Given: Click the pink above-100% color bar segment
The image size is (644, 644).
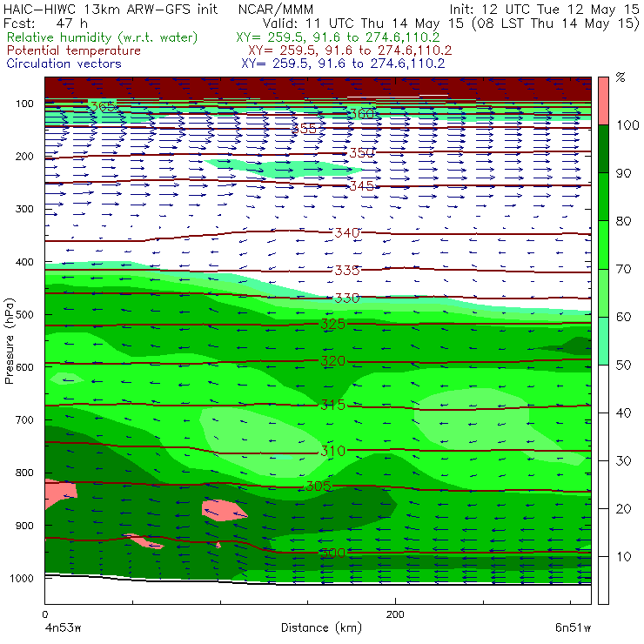Looking at the screenshot, I should 603,101.
